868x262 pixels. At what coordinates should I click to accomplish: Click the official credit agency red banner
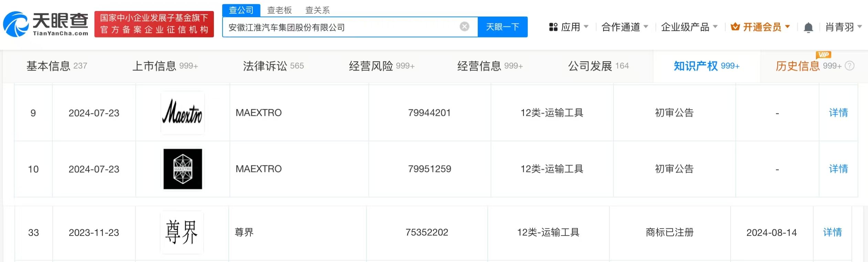(154, 24)
